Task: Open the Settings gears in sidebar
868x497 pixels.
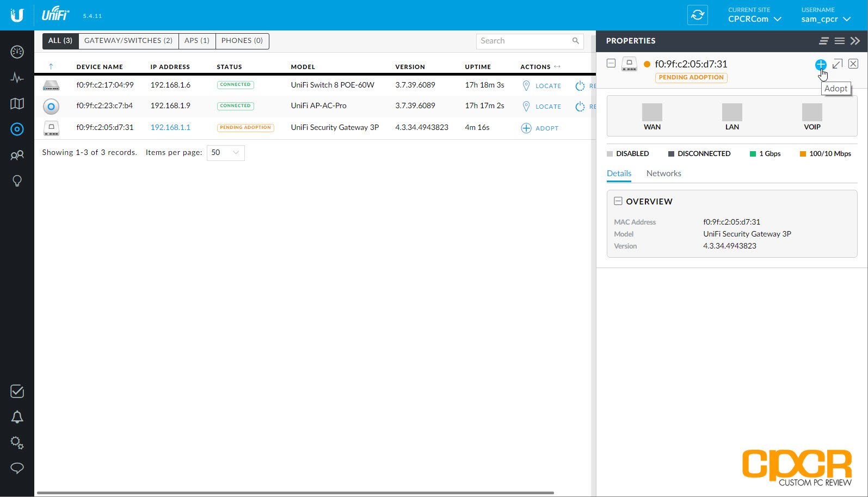Action: tap(17, 443)
